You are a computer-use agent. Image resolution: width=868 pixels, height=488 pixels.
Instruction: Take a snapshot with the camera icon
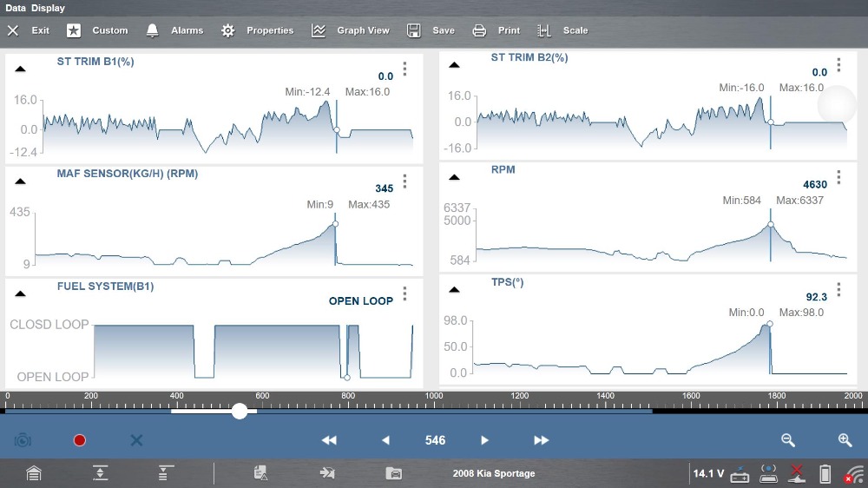[23, 440]
